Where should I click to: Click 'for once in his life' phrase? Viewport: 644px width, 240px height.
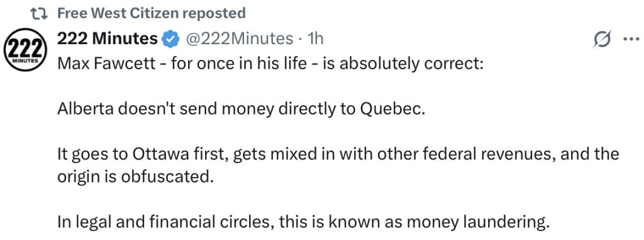[238, 64]
